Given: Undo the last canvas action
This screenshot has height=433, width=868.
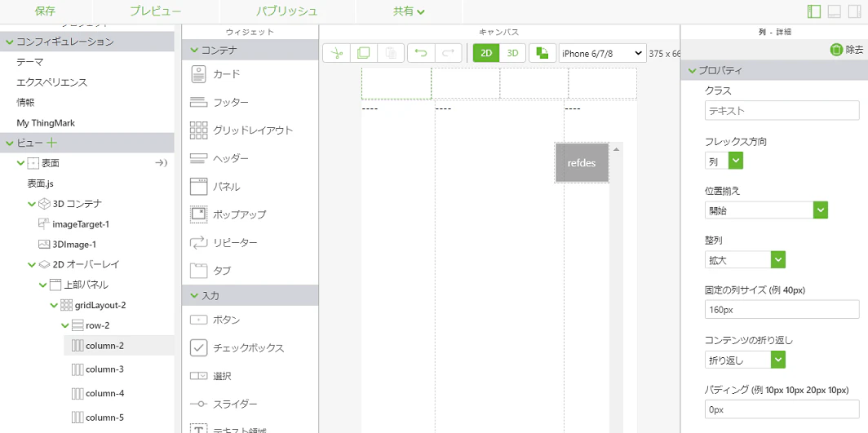Looking at the screenshot, I should click(421, 53).
